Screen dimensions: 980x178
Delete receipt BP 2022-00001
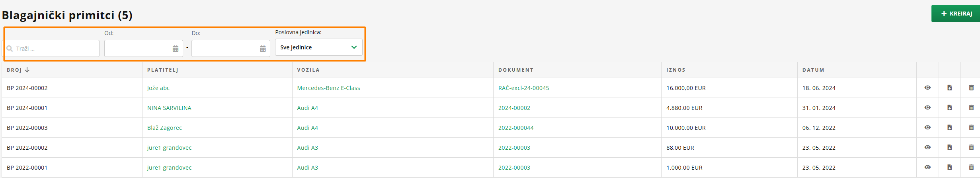pyautogui.click(x=971, y=167)
